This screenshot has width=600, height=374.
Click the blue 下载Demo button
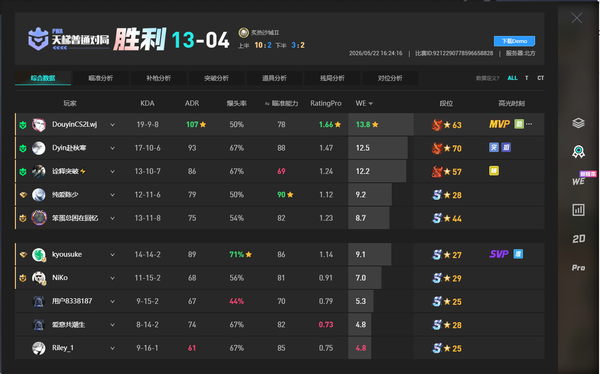point(514,41)
